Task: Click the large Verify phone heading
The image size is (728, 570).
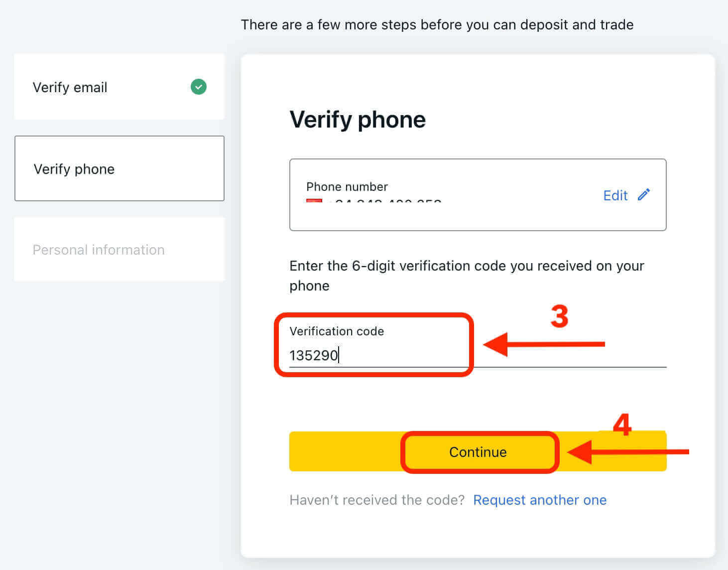Action: 358,120
